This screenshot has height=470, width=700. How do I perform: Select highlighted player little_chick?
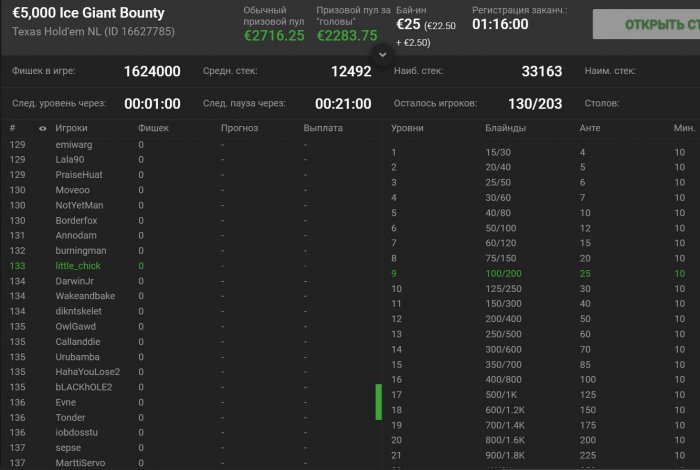(192, 266)
